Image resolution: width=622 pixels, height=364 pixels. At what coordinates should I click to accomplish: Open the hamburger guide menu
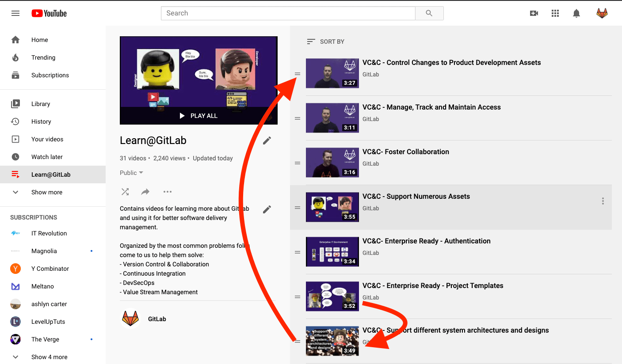click(x=15, y=13)
